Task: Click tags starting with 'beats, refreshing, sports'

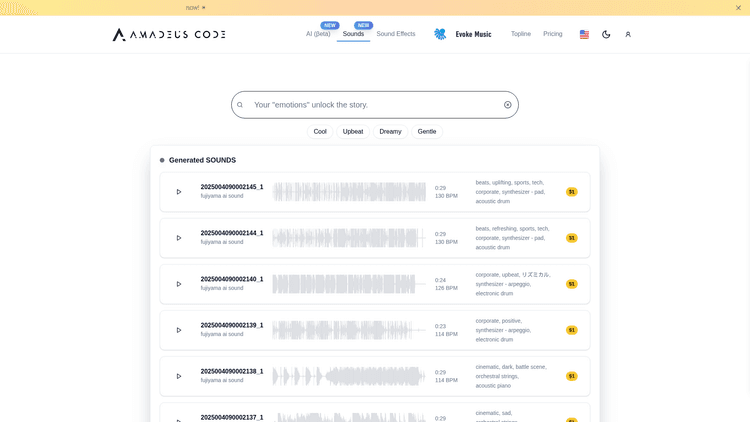Action: pos(512,238)
